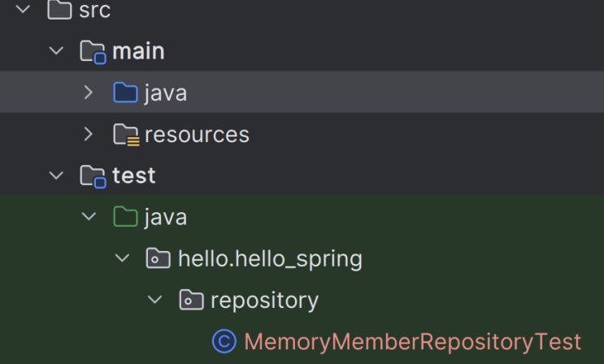This screenshot has height=364, width=604.
Task: Collapse the src folder chevron
Action: pyautogui.click(x=23, y=11)
